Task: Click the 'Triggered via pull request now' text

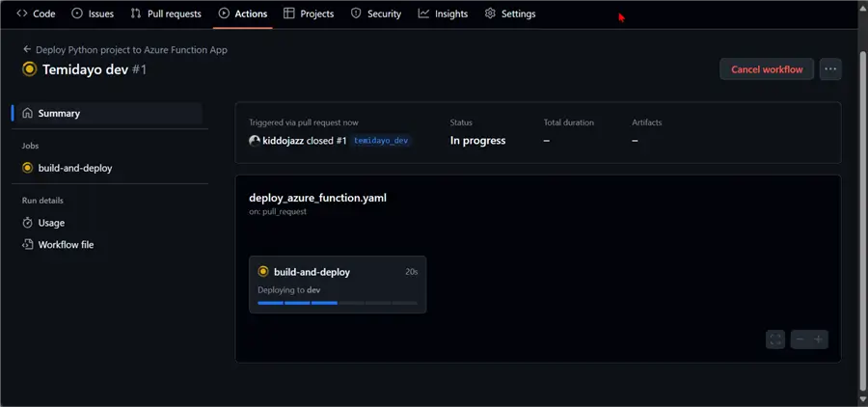Action: click(304, 122)
